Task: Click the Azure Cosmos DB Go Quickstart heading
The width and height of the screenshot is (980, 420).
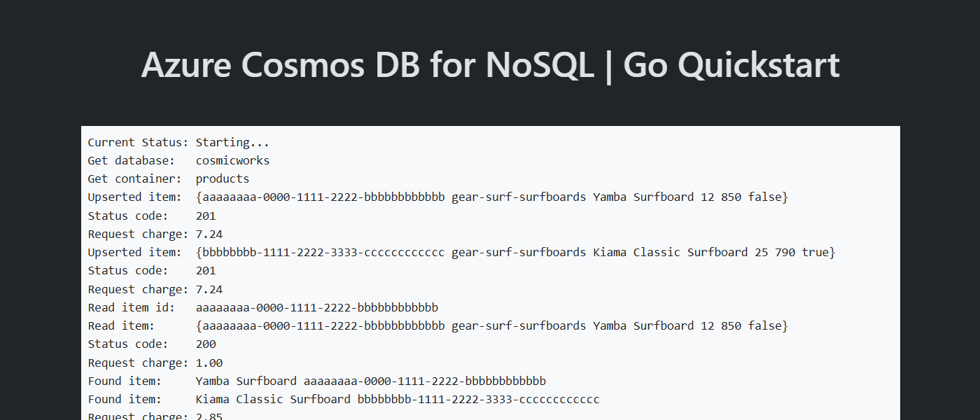Action: (490, 66)
